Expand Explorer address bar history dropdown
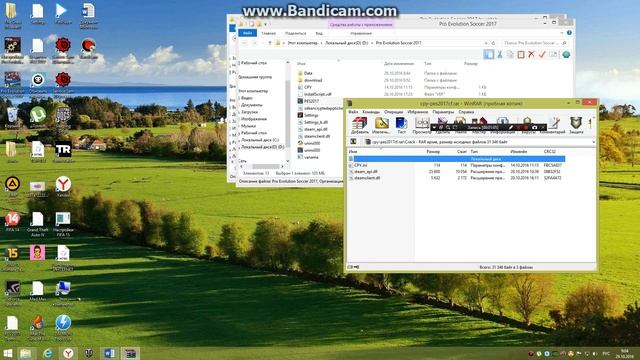 [x=486, y=43]
